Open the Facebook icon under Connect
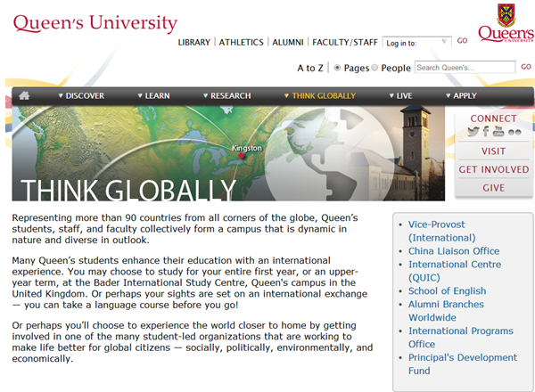This screenshot has width=535, height=392. click(486, 131)
